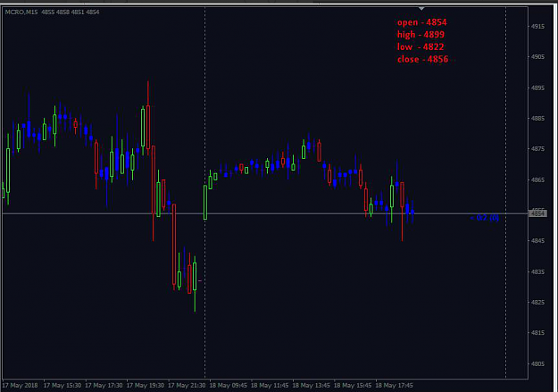The width and height of the screenshot is (558, 392).
Task: Click the chart shift triangle marker at top
Action: click(421, 8)
